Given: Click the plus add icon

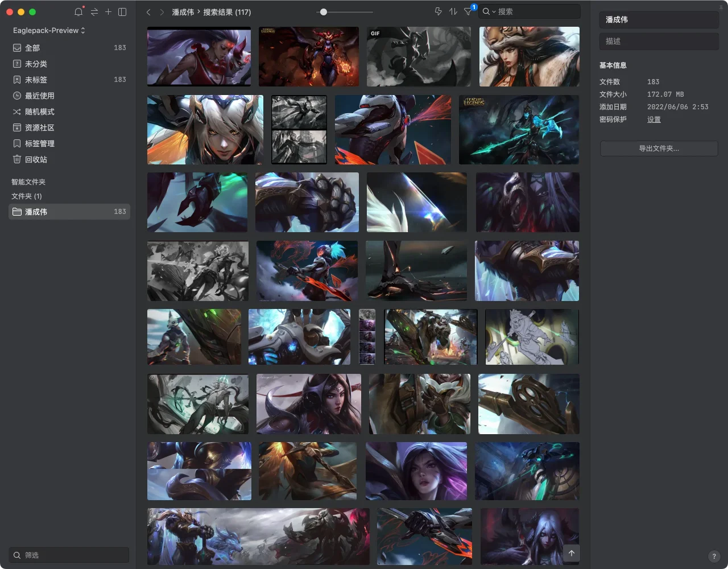Looking at the screenshot, I should click(x=108, y=12).
